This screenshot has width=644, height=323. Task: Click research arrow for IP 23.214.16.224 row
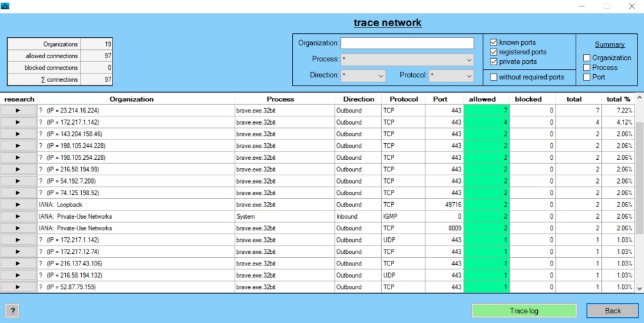[18, 111]
